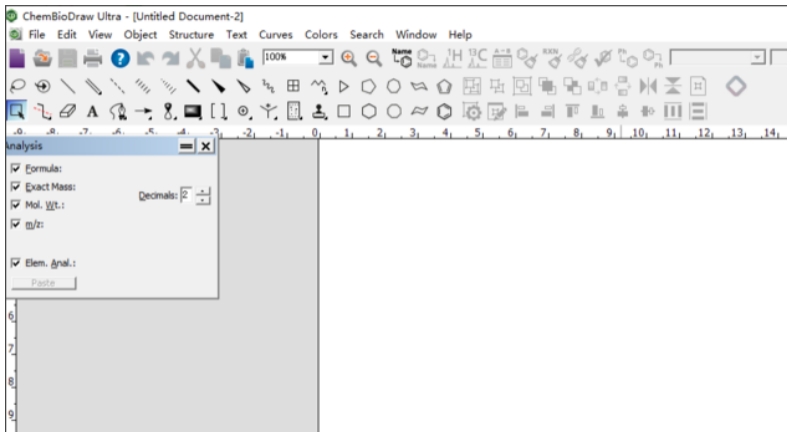Open the Window menu
Screen dimensions: 792x432
pyautogui.click(x=416, y=34)
